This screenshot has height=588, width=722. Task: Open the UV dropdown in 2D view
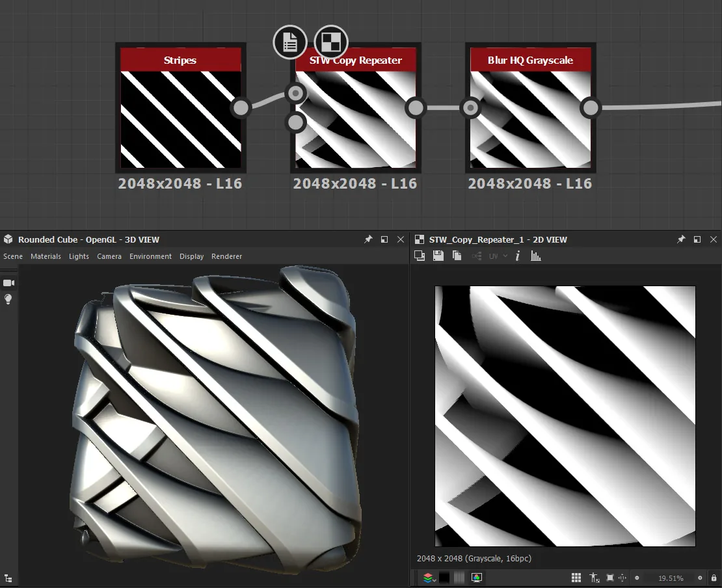pyautogui.click(x=498, y=256)
